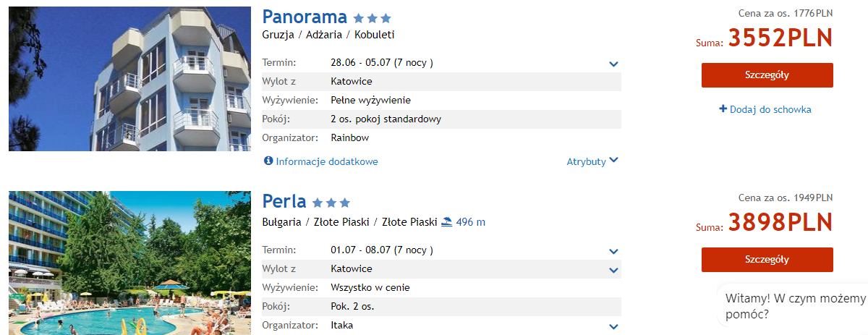Click the plus icon for Dodaj do schowka
This screenshot has height=335, width=868.
click(723, 109)
